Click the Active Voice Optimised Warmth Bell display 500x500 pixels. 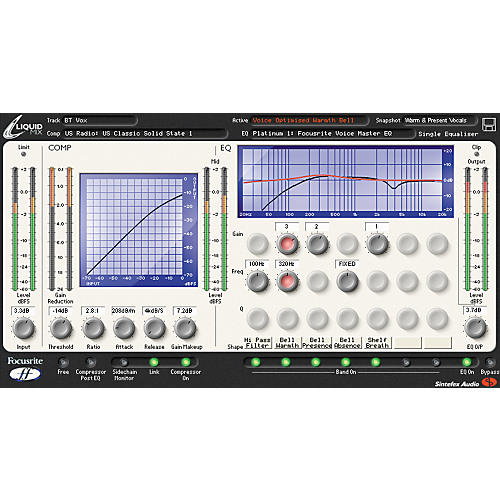pos(309,120)
